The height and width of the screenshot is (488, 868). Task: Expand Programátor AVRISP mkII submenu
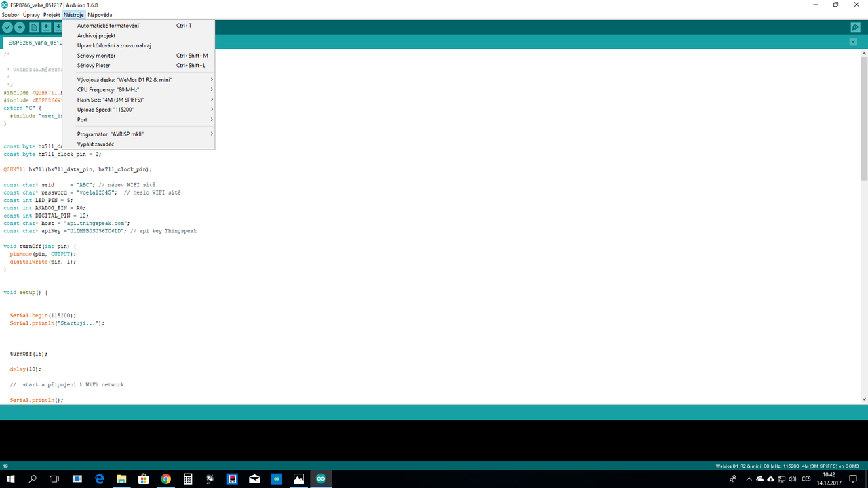click(x=138, y=134)
